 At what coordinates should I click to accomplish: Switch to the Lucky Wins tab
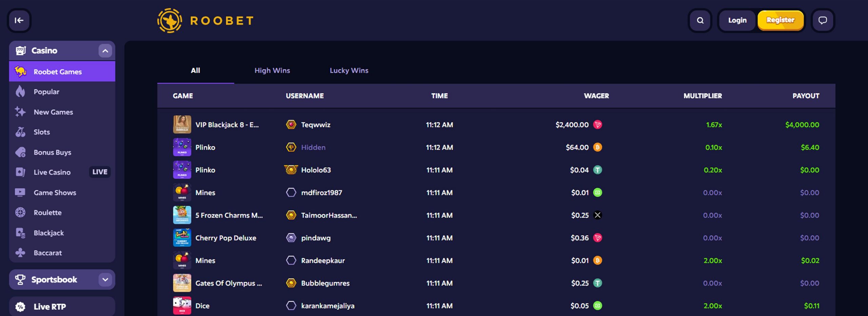pos(349,70)
